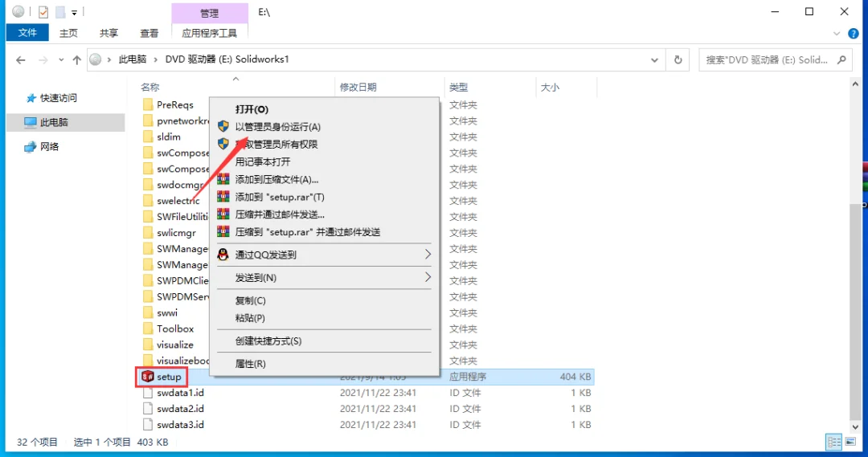Select the swdata1.id file icon
This screenshot has height=457, width=868.
(x=148, y=393)
